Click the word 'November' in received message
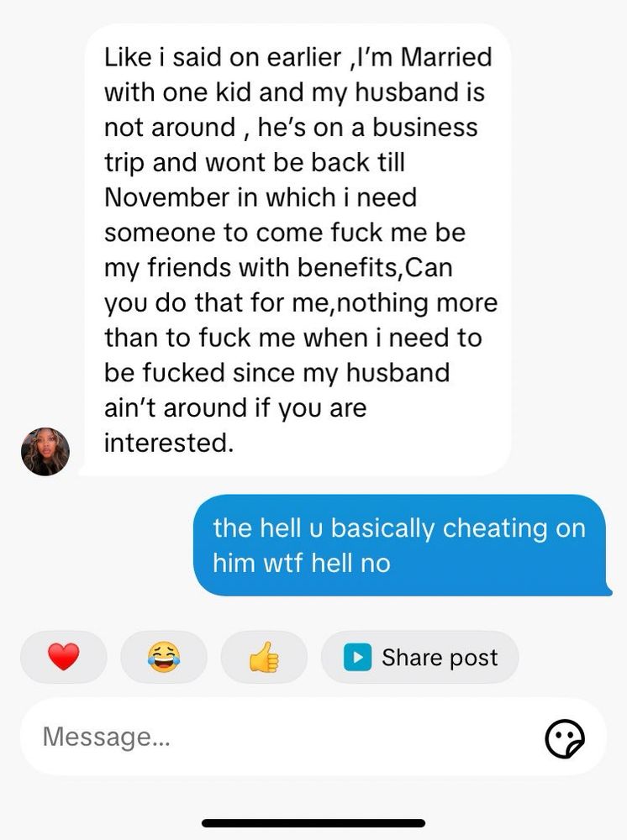The height and width of the screenshot is (840, 627). click(166, 197)
